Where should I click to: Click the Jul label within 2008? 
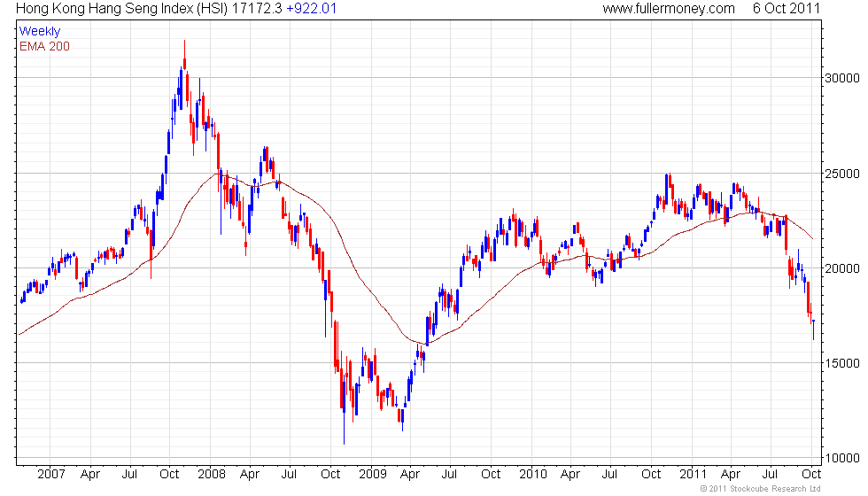[x=289, y=474]
